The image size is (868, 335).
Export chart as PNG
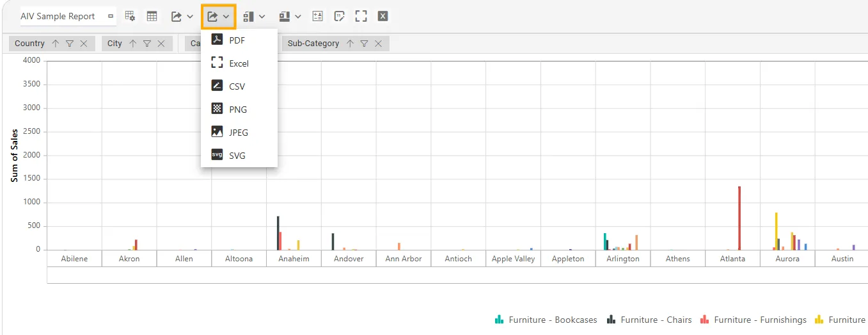[x=239, y=110]
